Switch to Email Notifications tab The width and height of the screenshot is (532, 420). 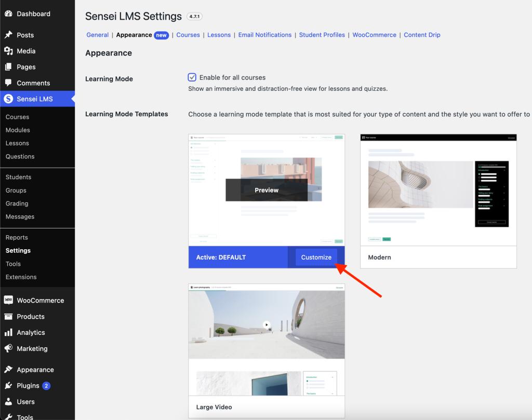pos(264,35)
